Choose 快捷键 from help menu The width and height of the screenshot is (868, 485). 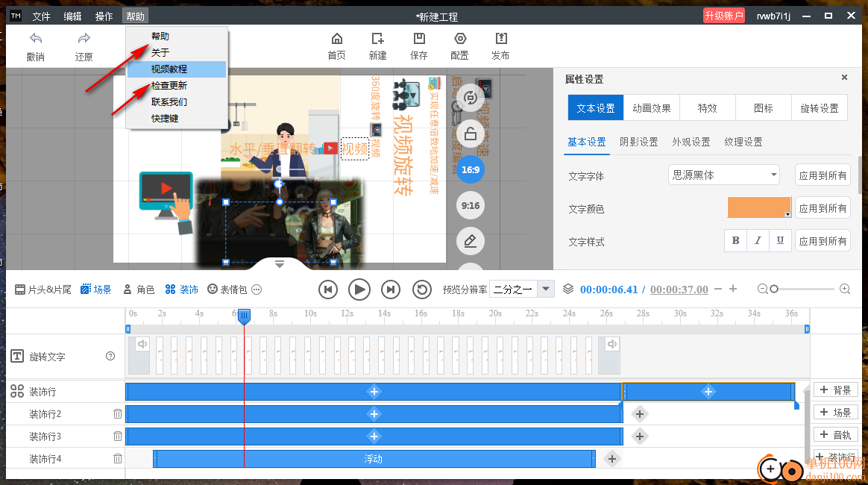coord(177,119)
